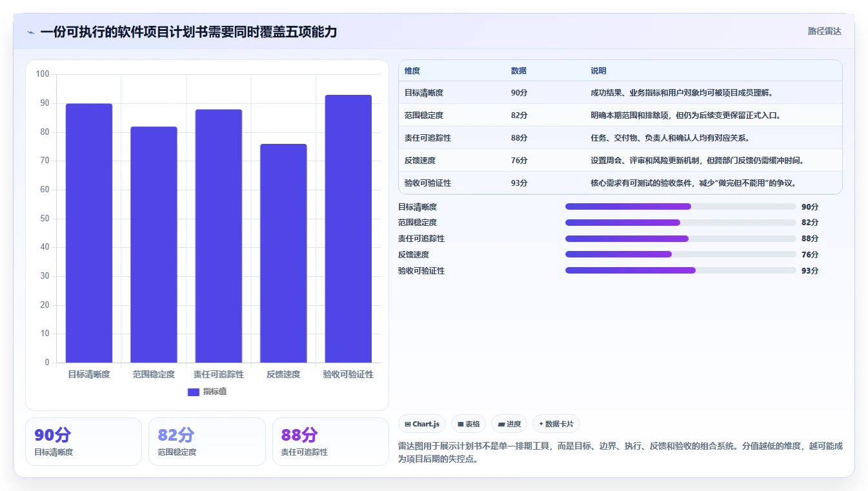Click the description starting 明确本期范围和排除项
The height and width of the screenshot is (491, 868).
(686, 115)
